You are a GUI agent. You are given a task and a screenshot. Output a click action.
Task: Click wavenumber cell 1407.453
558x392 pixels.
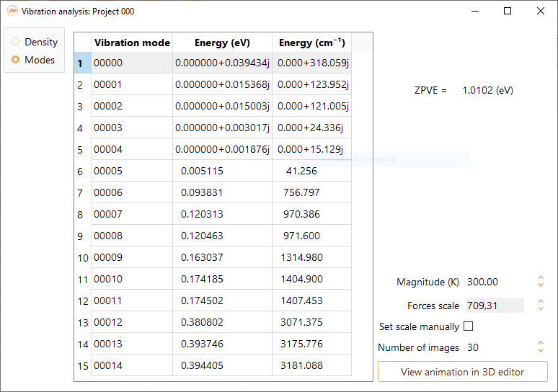coord(311,300)
